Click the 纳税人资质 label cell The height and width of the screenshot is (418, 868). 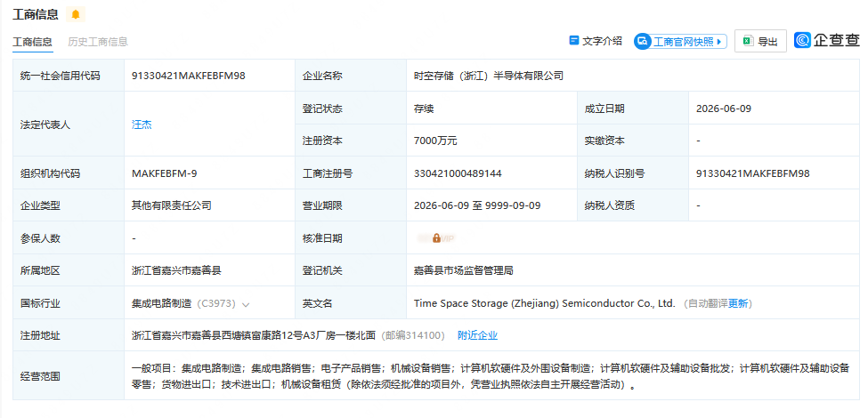pos(633,205)
